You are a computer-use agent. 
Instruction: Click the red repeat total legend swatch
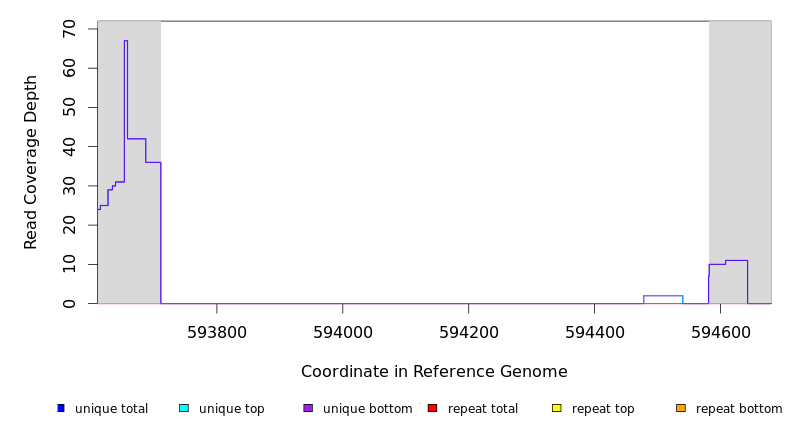tap(432, 408)
